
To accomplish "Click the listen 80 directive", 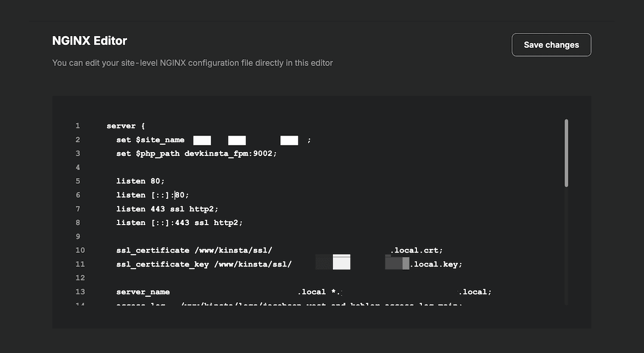I will 140,181.
